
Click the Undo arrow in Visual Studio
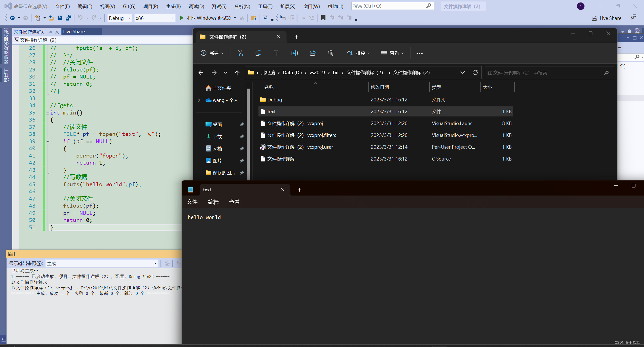[80, 18]
